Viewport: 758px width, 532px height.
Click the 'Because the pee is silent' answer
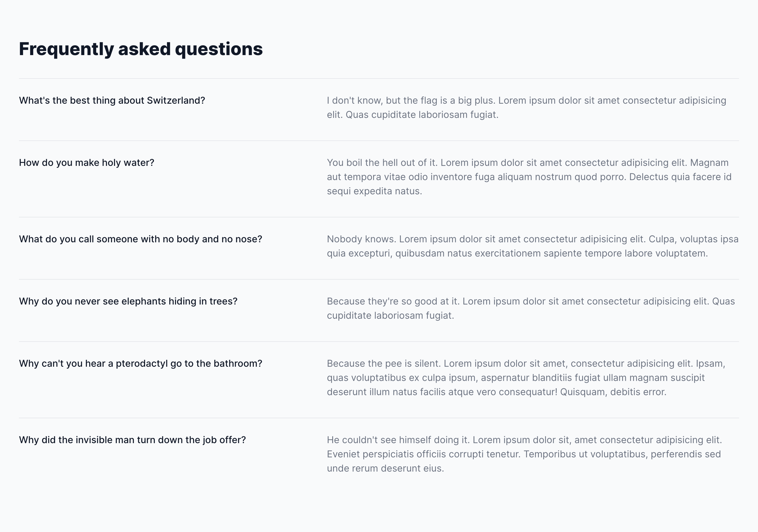tap(526, 377)
